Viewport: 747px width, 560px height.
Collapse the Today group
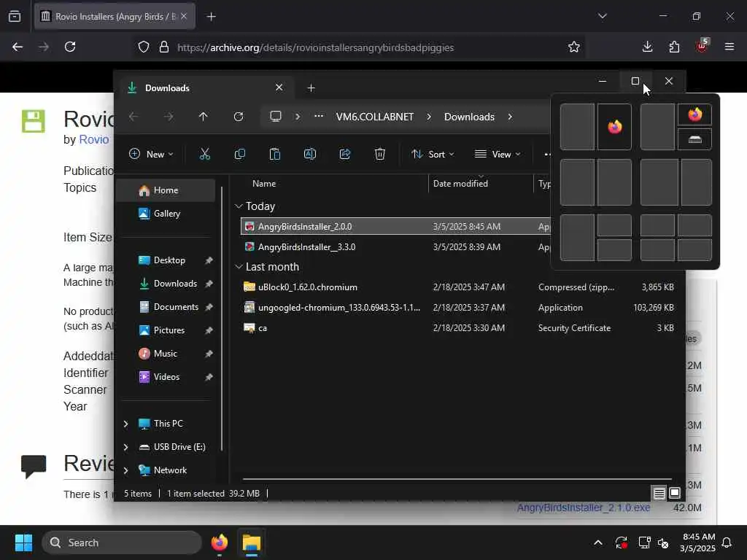(x=239, y=206)
